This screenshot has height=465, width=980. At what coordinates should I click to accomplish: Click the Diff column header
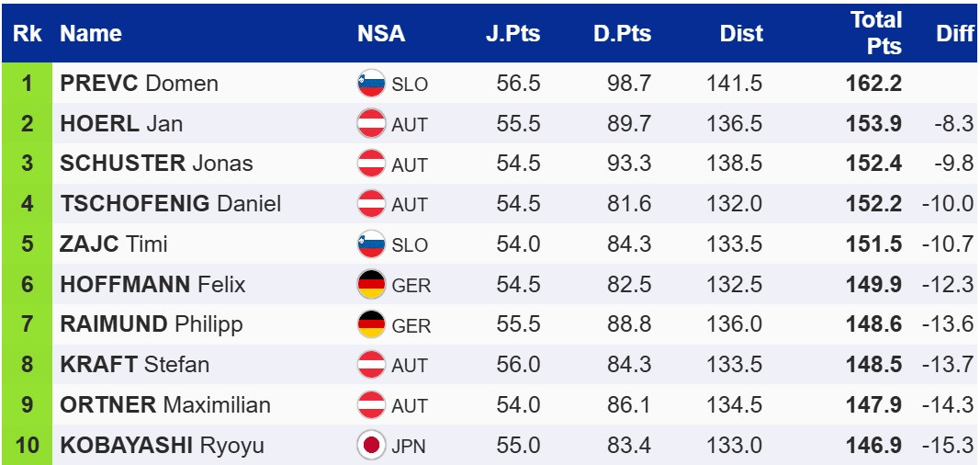954,34
